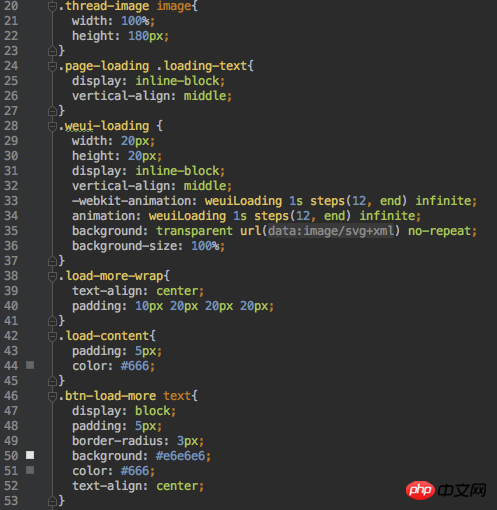Click the fold end marker on line 37

[x=52, y=261]
